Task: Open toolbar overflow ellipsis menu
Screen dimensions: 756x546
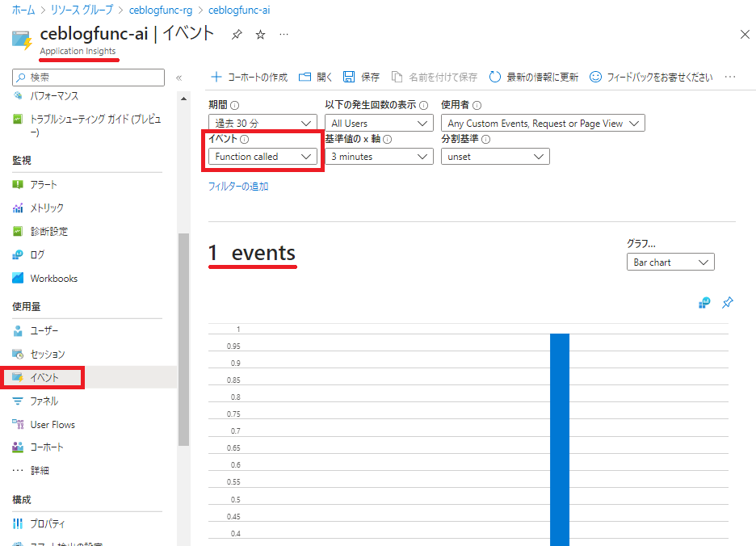Action: [x=730, y=78]
